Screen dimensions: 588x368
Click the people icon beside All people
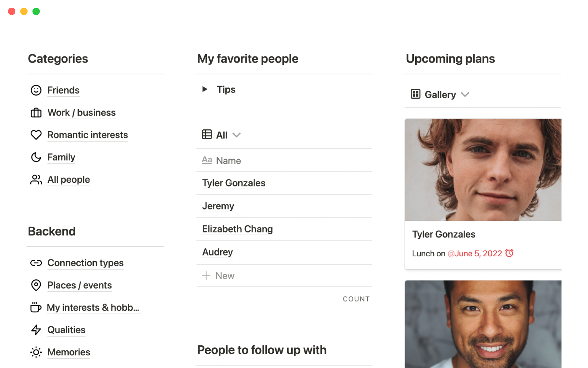(x=36, y=180)
